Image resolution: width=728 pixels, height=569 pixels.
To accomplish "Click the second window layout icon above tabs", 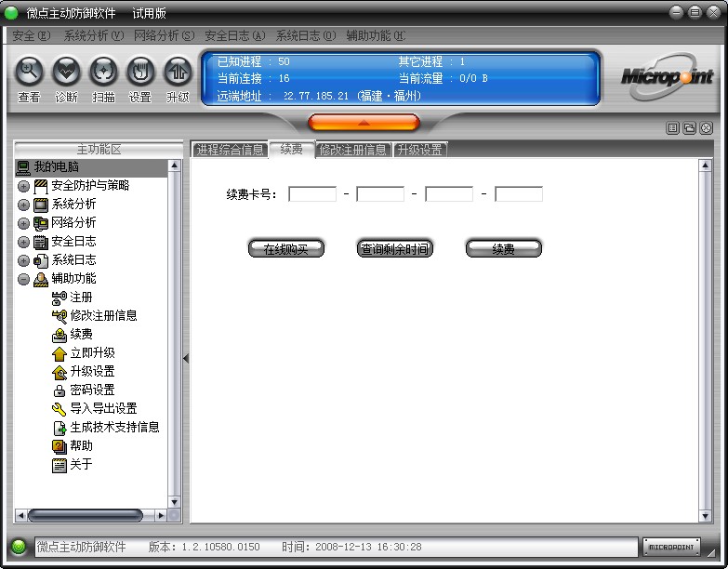I will pos(690,128).
